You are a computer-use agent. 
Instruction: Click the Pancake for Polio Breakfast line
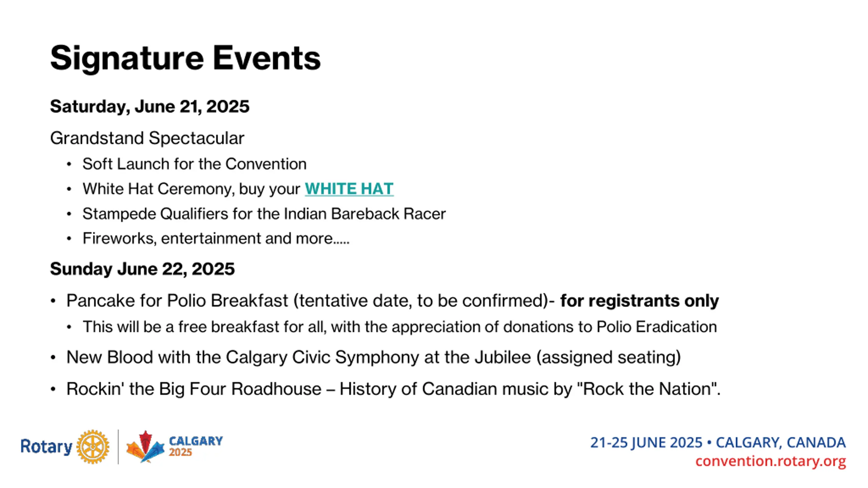[x=392, y=301]
